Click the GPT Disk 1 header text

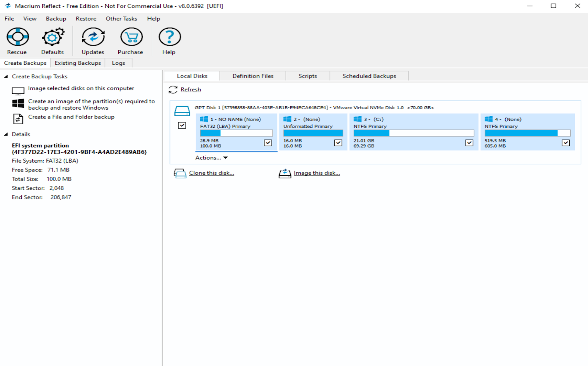pos(314,108)
